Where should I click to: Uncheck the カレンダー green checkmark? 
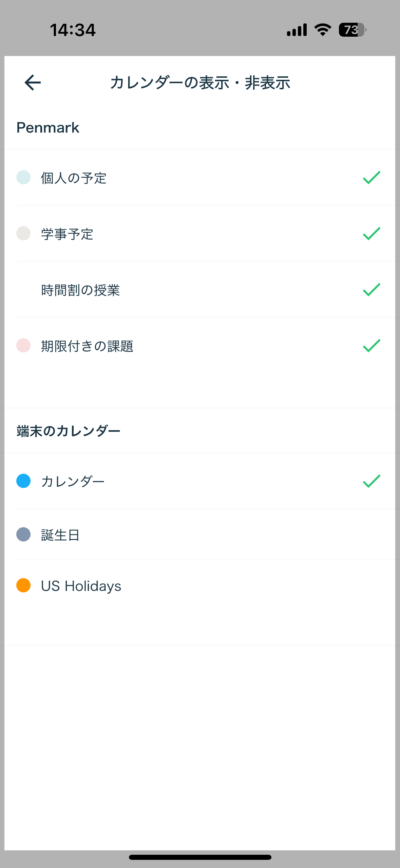(x=372, y=481)
